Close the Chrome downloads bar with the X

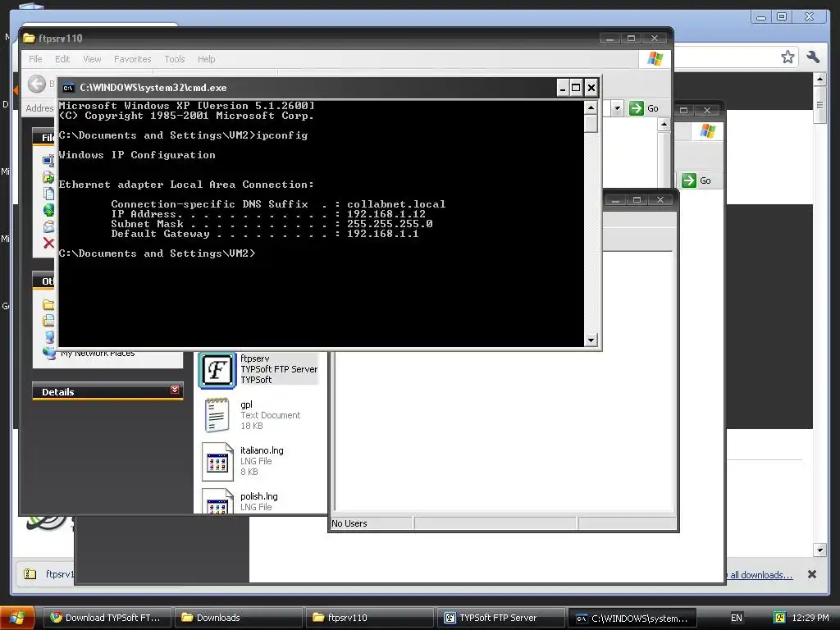click(812, 574)
